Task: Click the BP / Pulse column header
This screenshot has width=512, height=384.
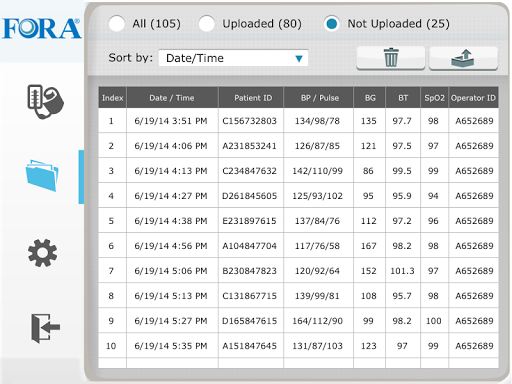Action: pyautogui.click(x=319, y=98)
